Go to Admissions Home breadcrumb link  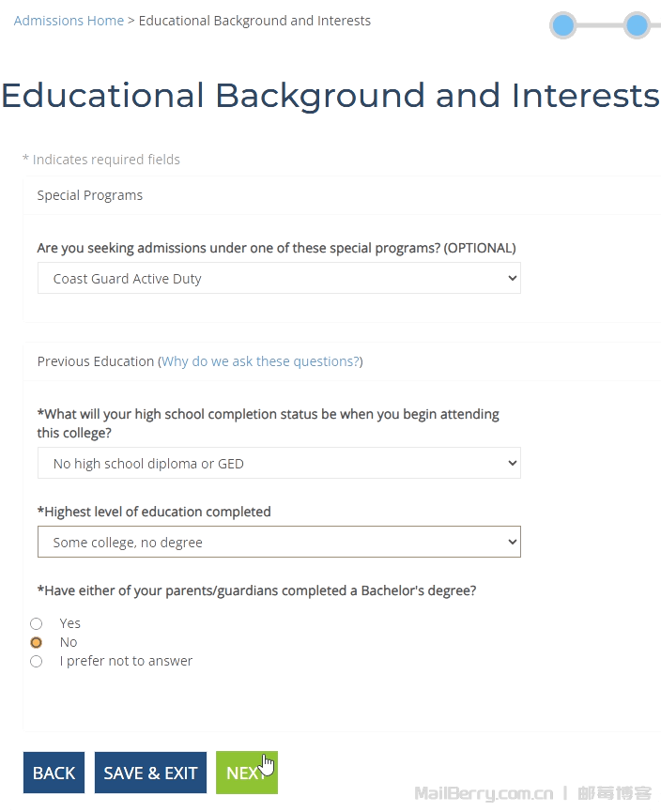tap(69, 21)
